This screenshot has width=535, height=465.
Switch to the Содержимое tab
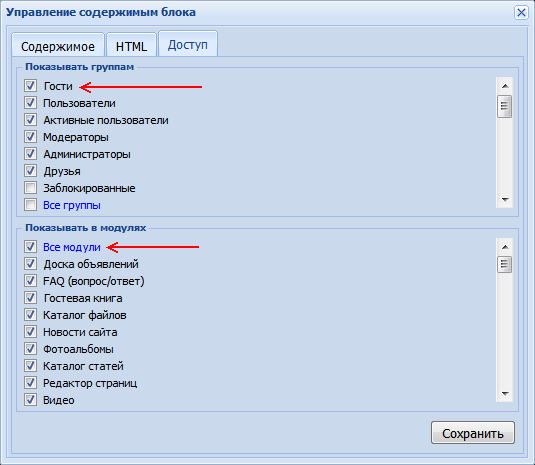[58, 45]
